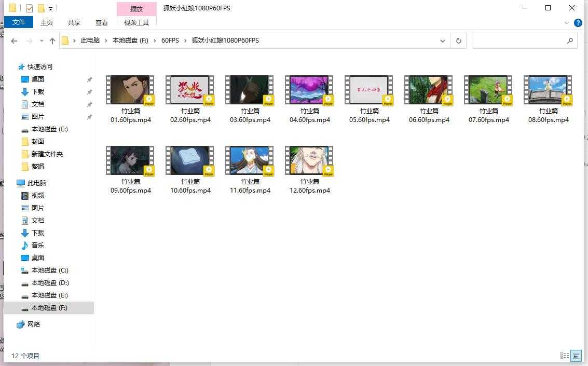Select the video 01.60fps.mp4
588x366 pixels.
(130, 99)
